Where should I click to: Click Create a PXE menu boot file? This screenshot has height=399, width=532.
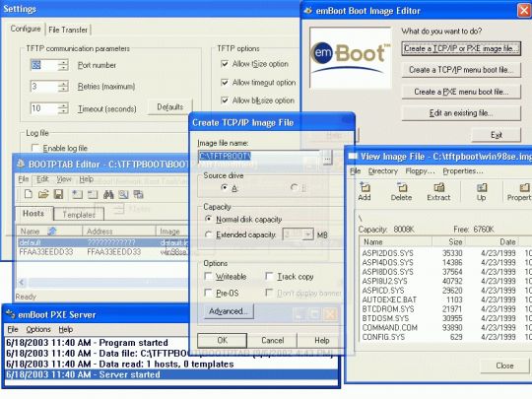click(461, 92)
